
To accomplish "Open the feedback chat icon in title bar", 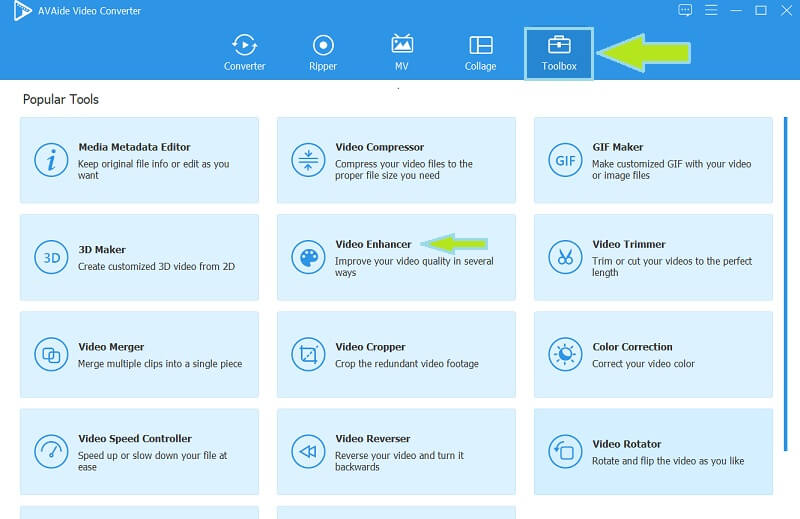I will pyautogui.click(x=685, y=10).
